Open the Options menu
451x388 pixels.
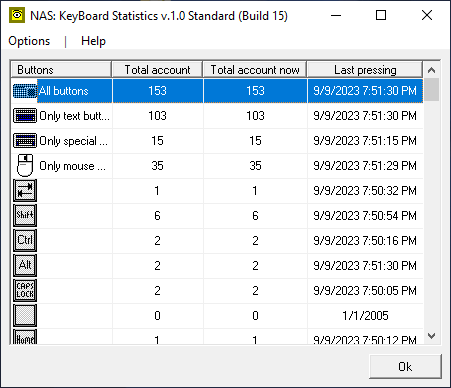29,41
